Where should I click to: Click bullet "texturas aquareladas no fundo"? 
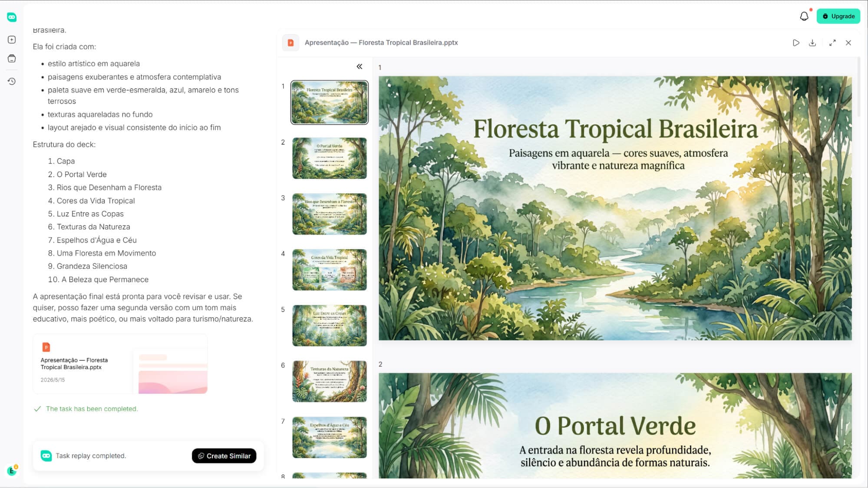pyautogui.click(x=100, y=115)
